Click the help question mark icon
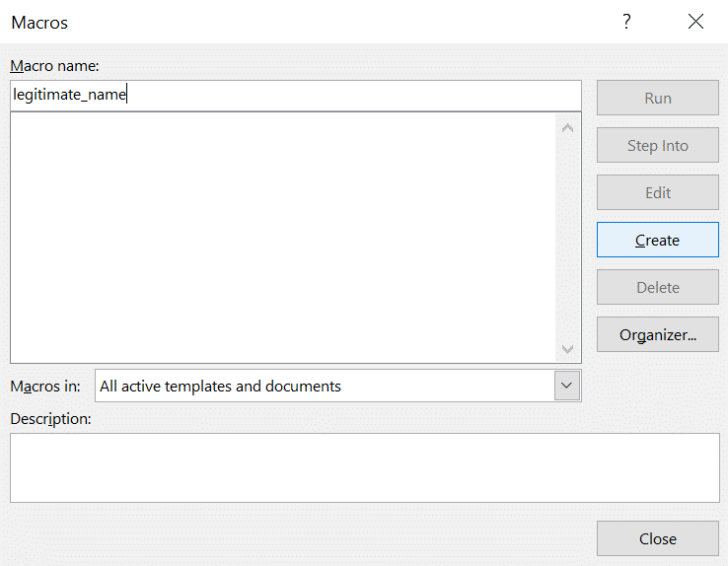The image size is (728, 566). [626, 22]
